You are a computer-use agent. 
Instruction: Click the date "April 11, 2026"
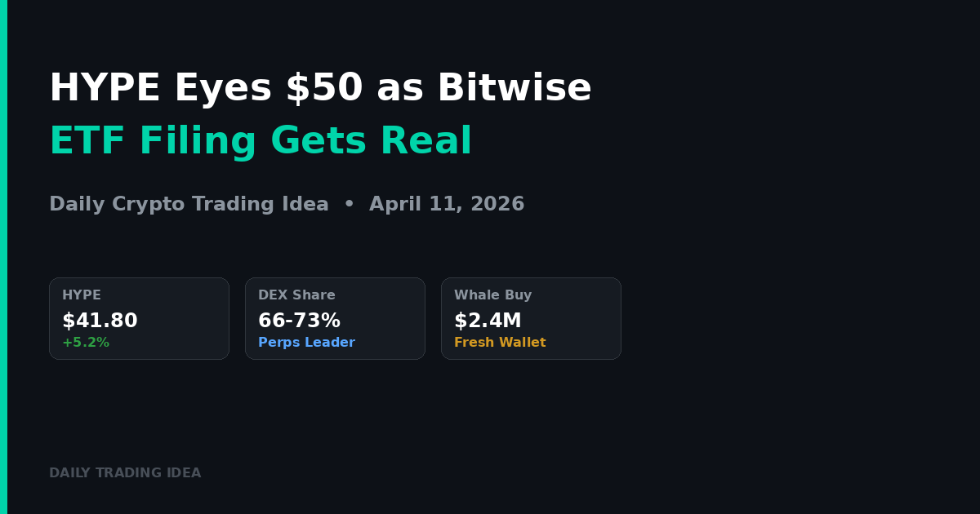click(x=447, y=205)
